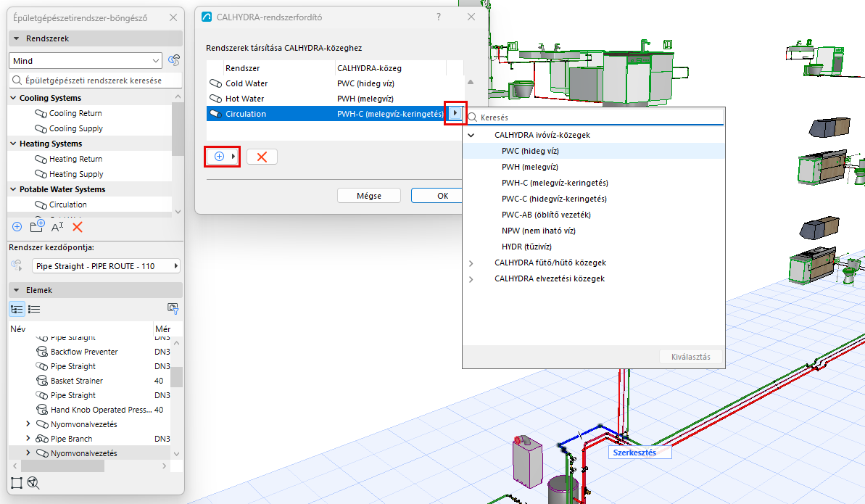865x504 pixels.
Task: Select Cold Water row in CALHYDRA dialog
Action: pos(335,83)
